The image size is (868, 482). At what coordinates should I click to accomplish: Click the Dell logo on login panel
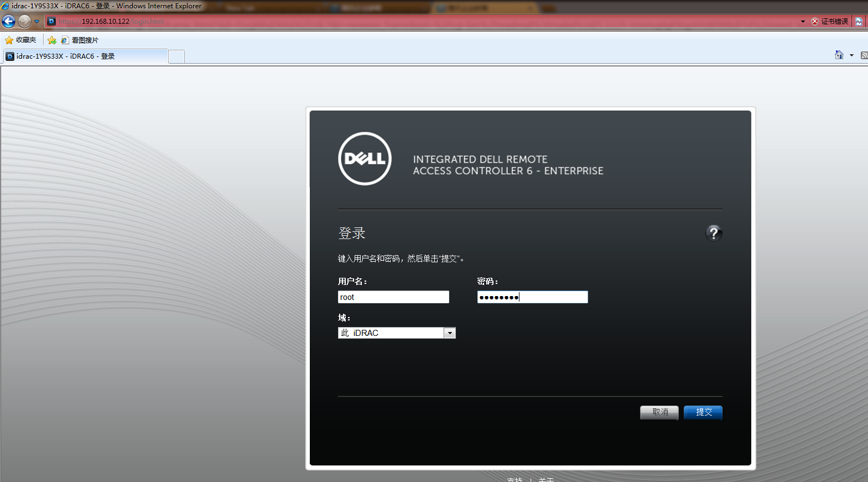point(365,159)
